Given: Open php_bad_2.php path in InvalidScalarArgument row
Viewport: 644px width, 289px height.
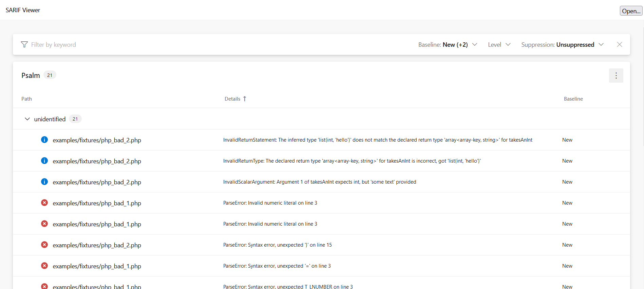Looking at the screenshot, I should (x=97, y=182).
